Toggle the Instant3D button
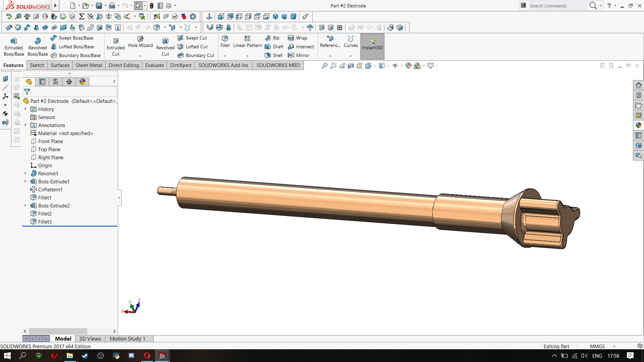Screen dimensions: 644x362 click(372, 44)
